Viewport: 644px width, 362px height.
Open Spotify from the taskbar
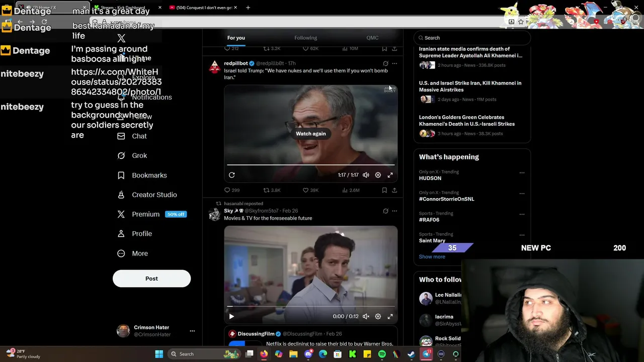(382, 354)
